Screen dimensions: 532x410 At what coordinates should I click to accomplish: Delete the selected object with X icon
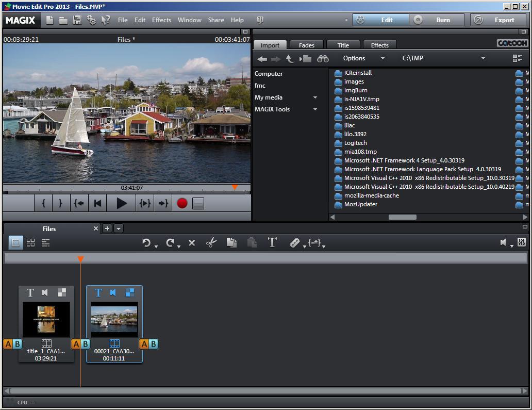point(192,243)
